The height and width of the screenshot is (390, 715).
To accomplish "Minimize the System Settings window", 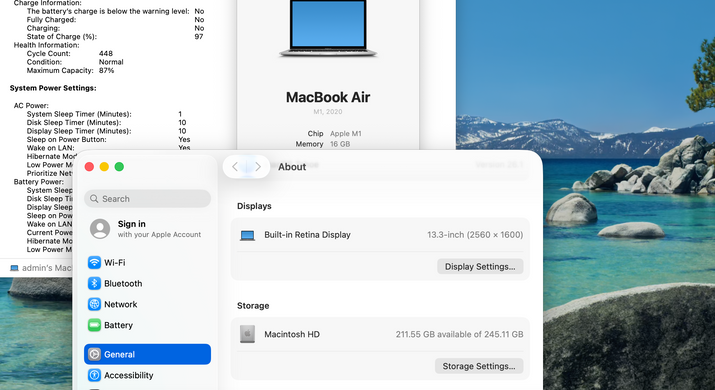I will click(x=104, y=167).
